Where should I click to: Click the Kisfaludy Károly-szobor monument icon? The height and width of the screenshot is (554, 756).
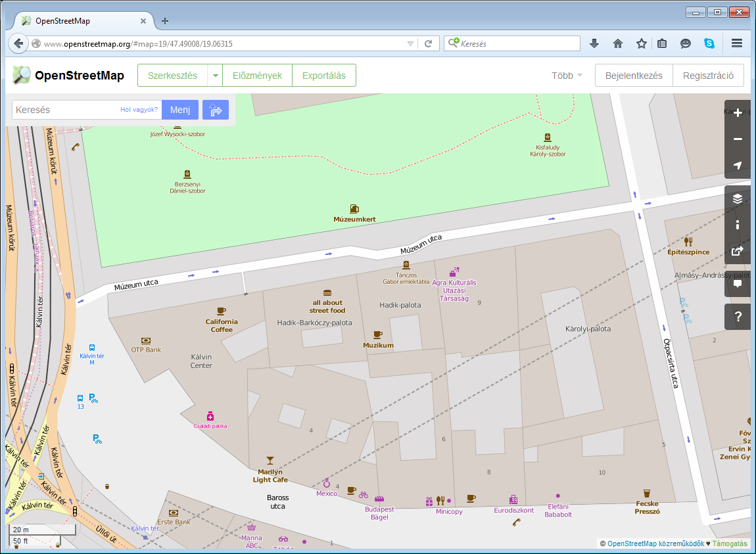pyautogui.click(x=547, y=137)
